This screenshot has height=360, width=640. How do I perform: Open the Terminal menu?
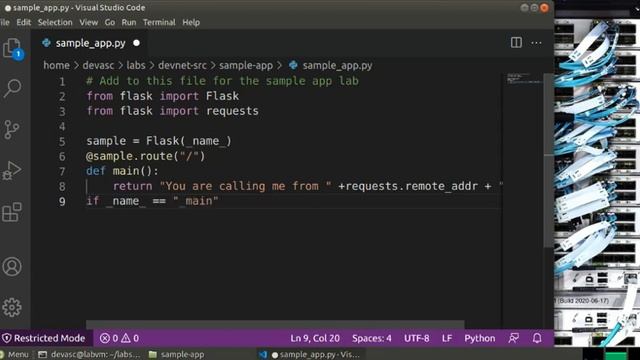[x=159, y=22]
